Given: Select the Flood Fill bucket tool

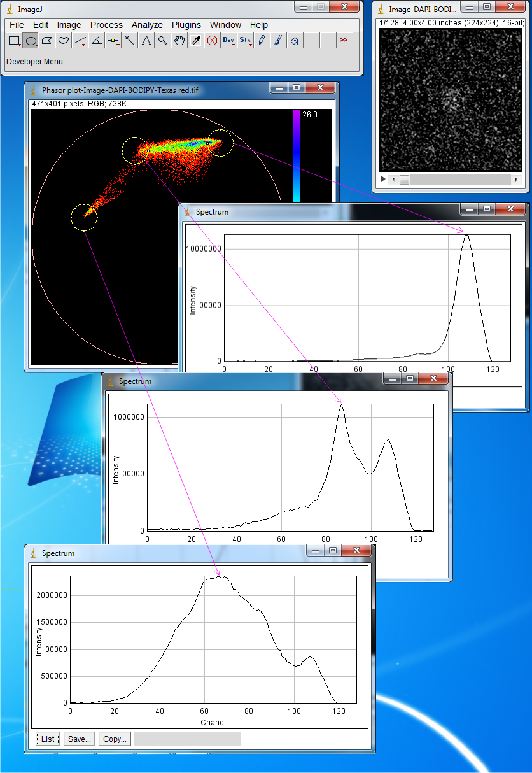Looking at the screenshot, I should [x=295, y=41].
